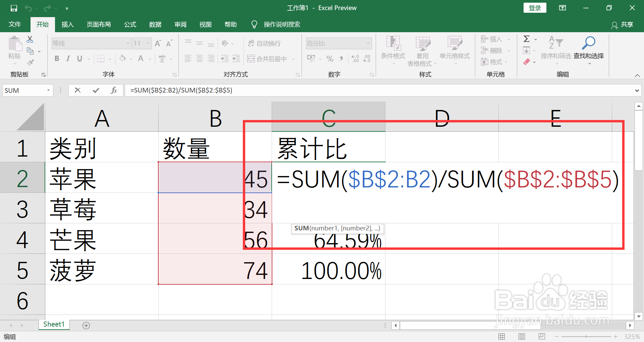Increase font size with larger A icon

coord(158,43)
